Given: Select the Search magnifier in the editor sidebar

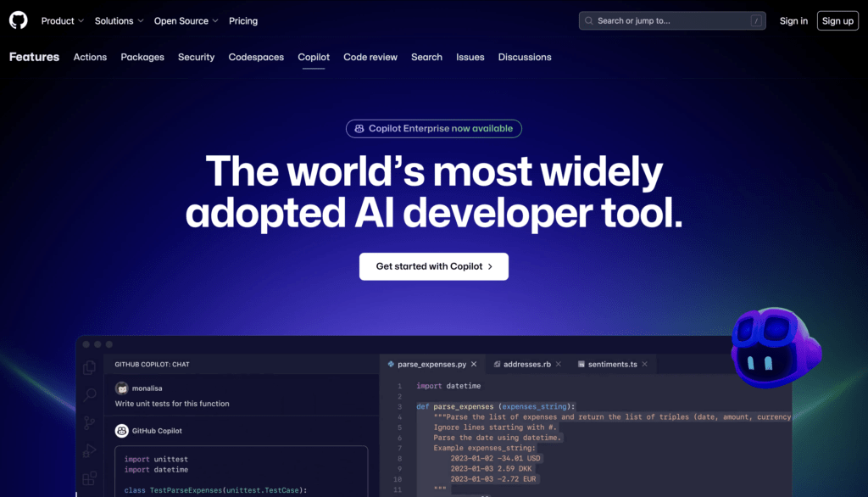Looking at the screenshot, I should (90, 395).
